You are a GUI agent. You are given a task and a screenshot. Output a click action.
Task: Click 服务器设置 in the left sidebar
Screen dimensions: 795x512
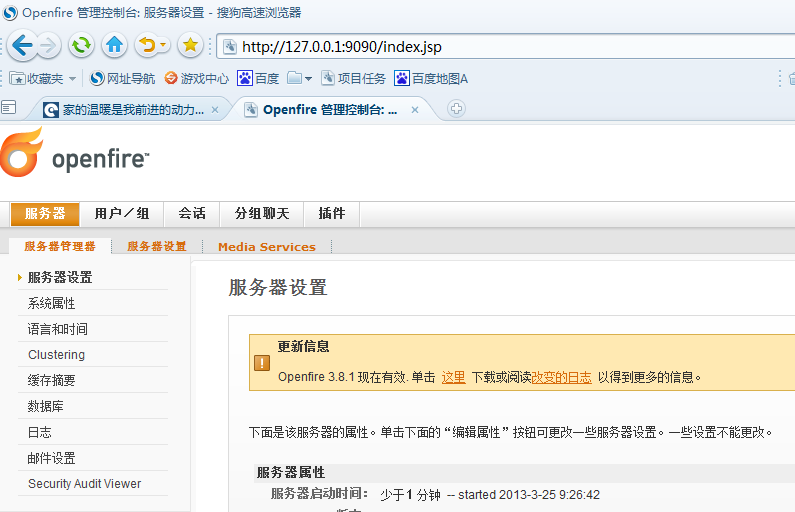coord(60,277)
